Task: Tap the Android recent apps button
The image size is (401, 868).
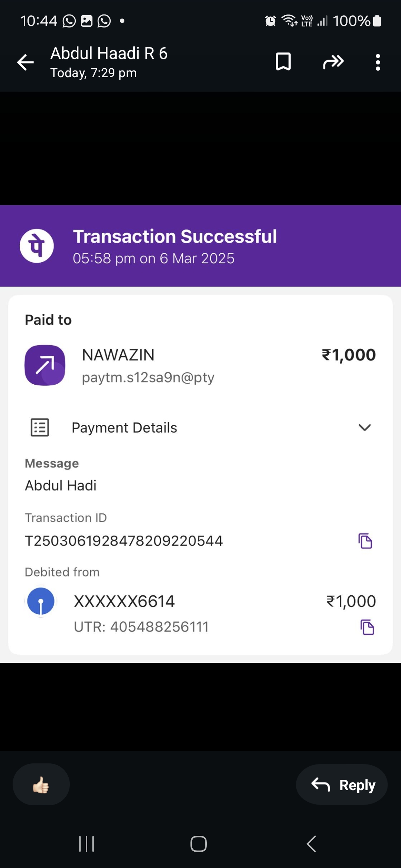Action: pyautogui.click(x=87, y=844)
